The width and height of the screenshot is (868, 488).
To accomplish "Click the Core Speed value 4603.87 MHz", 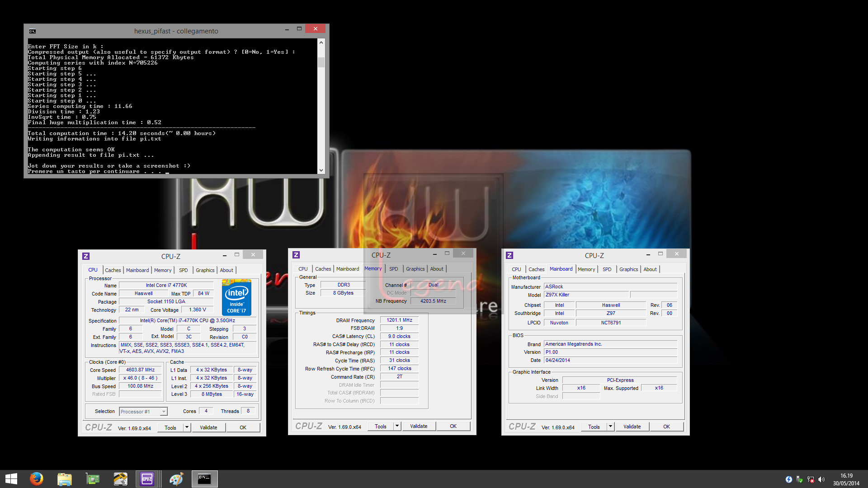I will [x=140, y=370].
